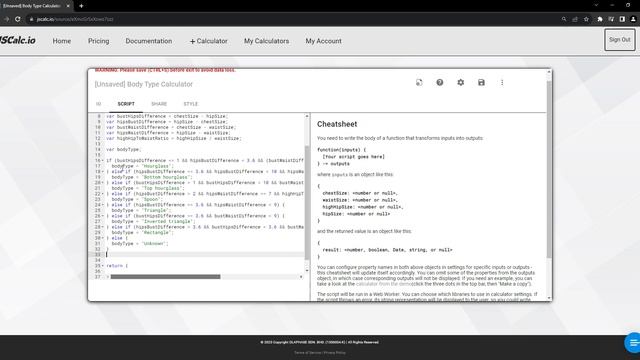Open the Terms of Service link in footer
Viewport: 640px width, 360px height.
coord(308,353)
